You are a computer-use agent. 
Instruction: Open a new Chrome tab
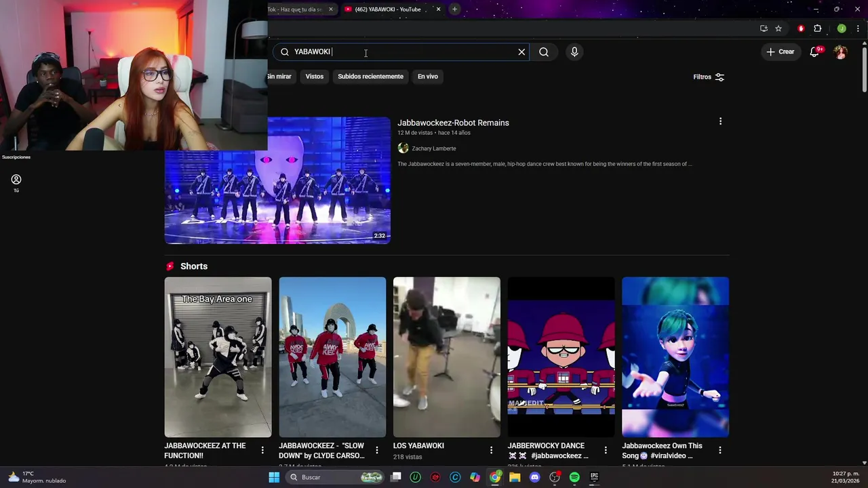pos(454,9)
